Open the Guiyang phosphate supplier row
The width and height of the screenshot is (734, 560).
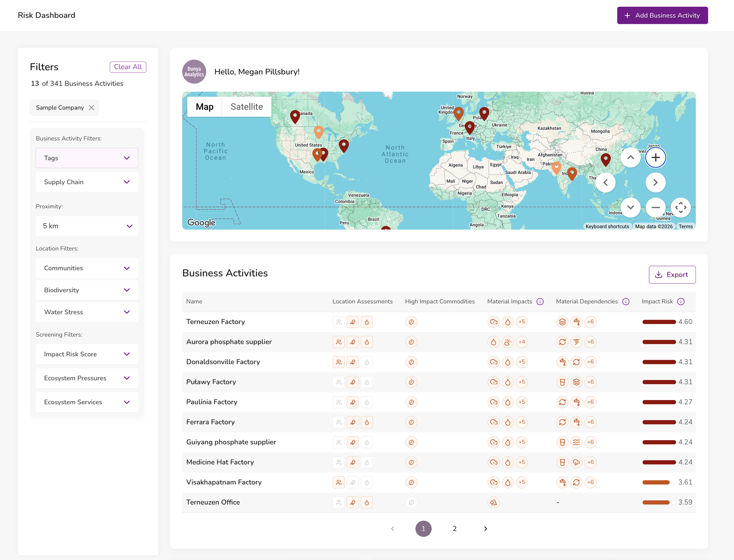tap(439, 442)
